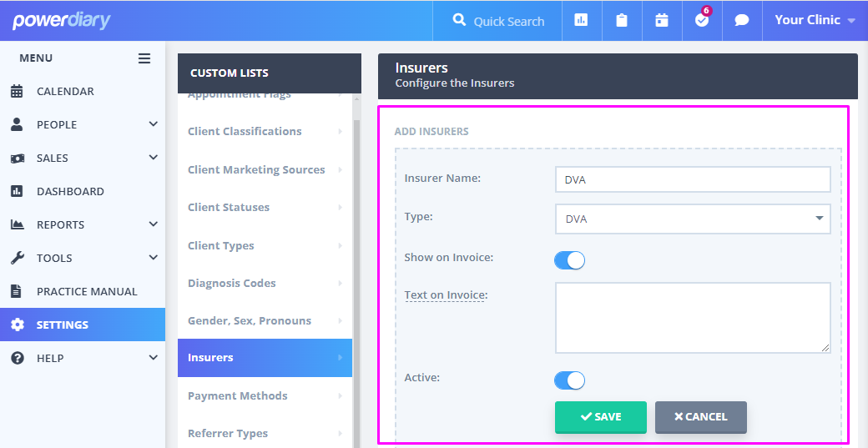Open the Type dropdown showing DVA
Image resolution: width=868 pixels, height=448 pixels.
pos(692,219)
